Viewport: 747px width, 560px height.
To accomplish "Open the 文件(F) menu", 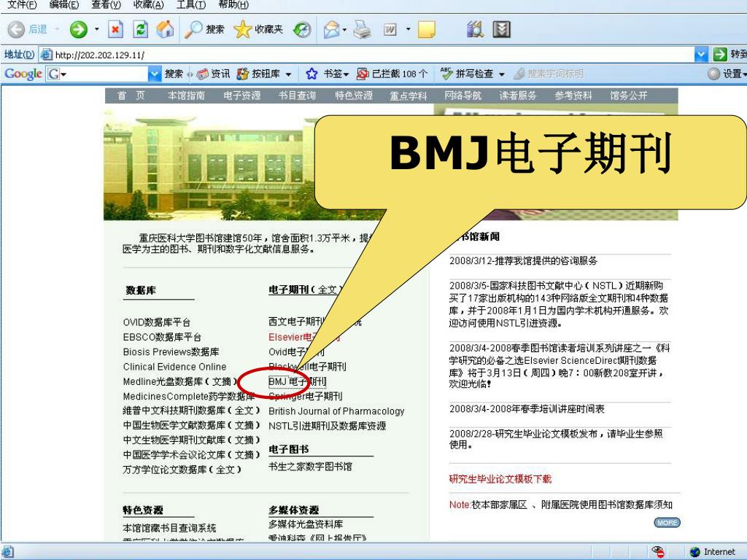I will (x=22, y=5).
